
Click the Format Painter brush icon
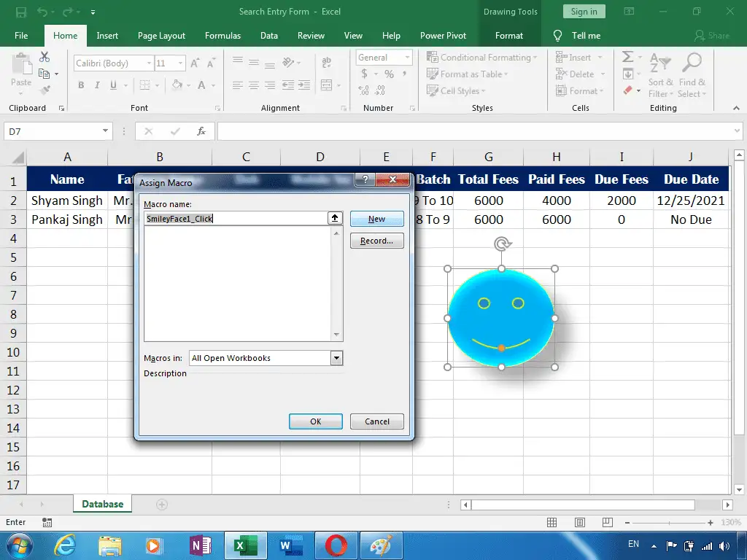click(x=45, y=90)
